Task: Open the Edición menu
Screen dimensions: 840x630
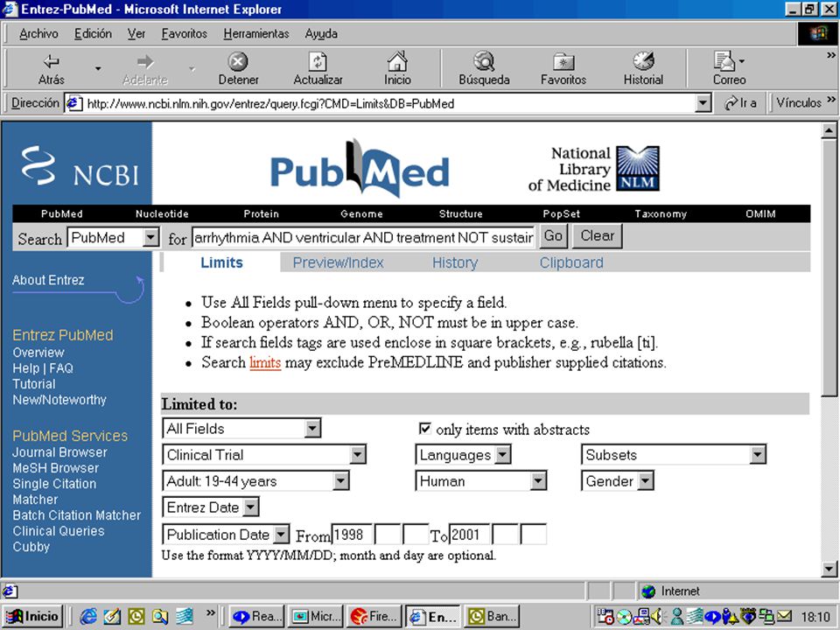Action: tap(94, 34)
